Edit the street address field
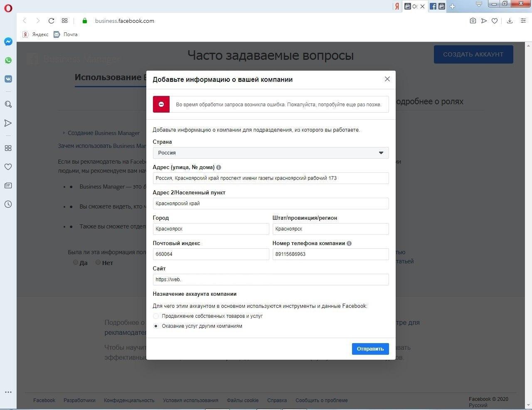The height and width of the screenshot is (410, 532). click(x=271, y=178)
